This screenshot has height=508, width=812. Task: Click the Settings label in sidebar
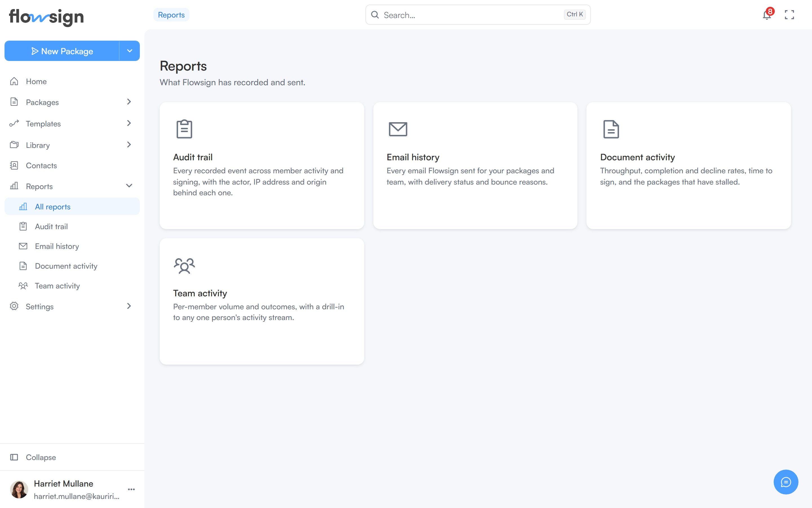[39, 306]
